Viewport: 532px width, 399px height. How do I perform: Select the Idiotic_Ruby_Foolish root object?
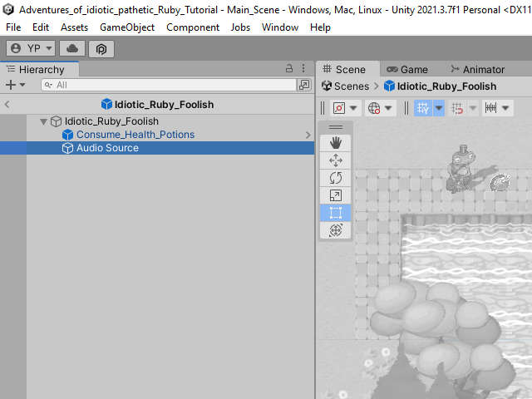tap(111, 121)
